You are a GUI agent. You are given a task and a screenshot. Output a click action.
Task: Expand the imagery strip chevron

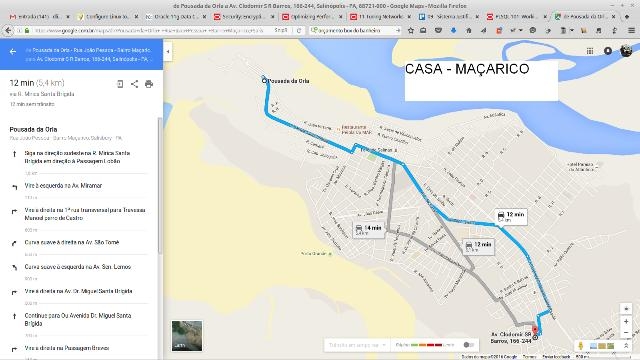[626, 346]
